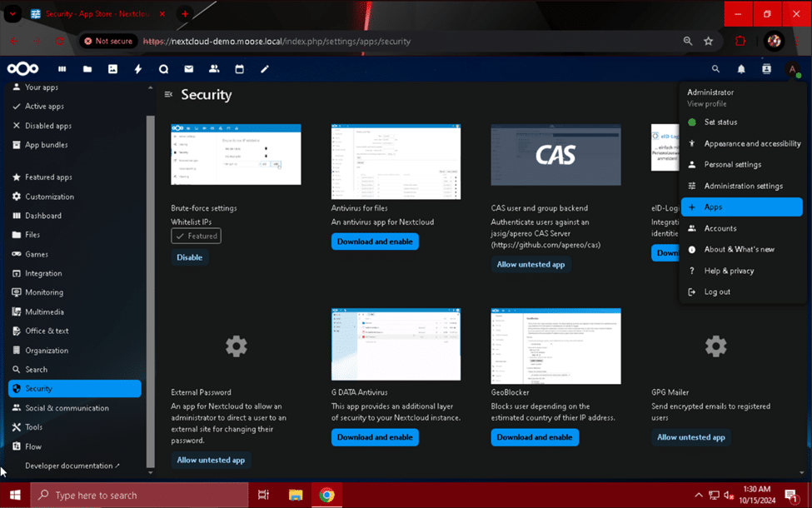The height and width of the screenshot is (508, 812).
Task: Open the Calendar app icon in the top bar
Action: (239, 69)
